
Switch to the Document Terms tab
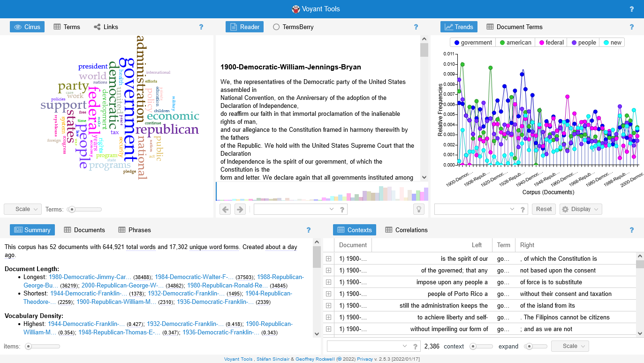[514, 27]
